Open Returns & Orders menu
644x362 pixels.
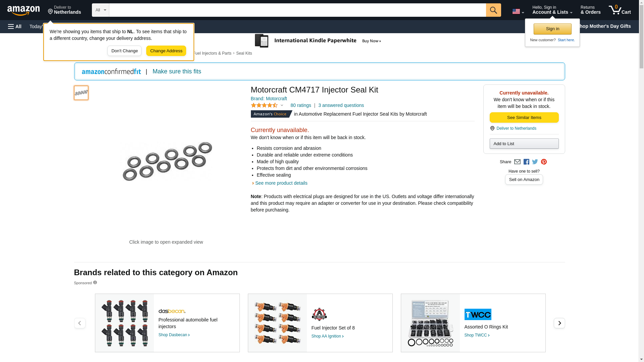coord(590,10)
